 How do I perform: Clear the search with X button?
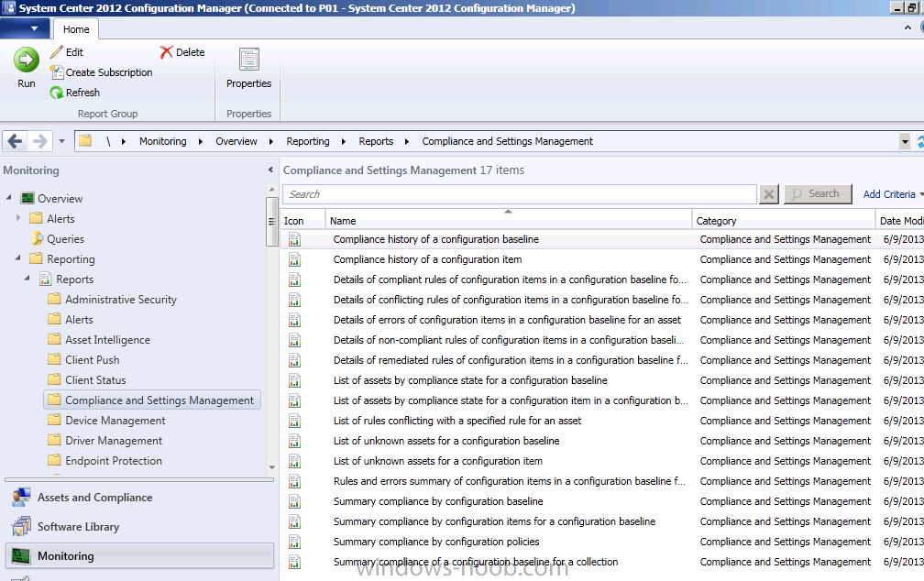pyautogui.click(x=768, y=194)
